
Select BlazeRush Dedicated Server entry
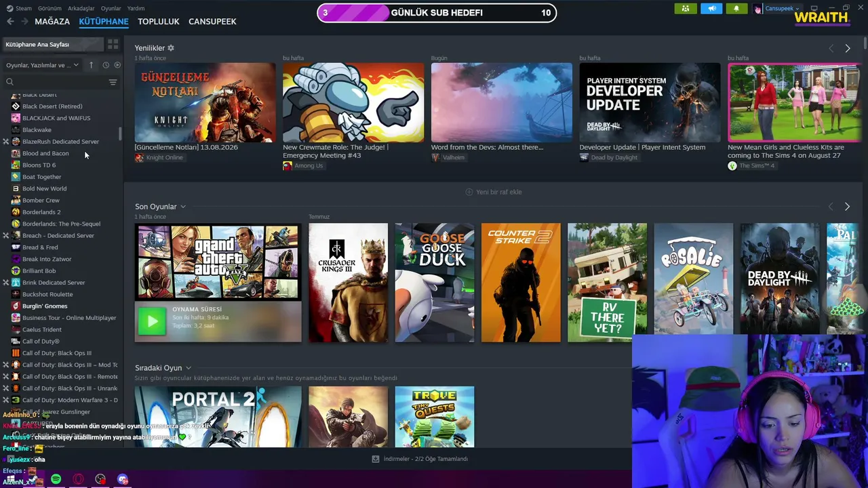[60, 142]
